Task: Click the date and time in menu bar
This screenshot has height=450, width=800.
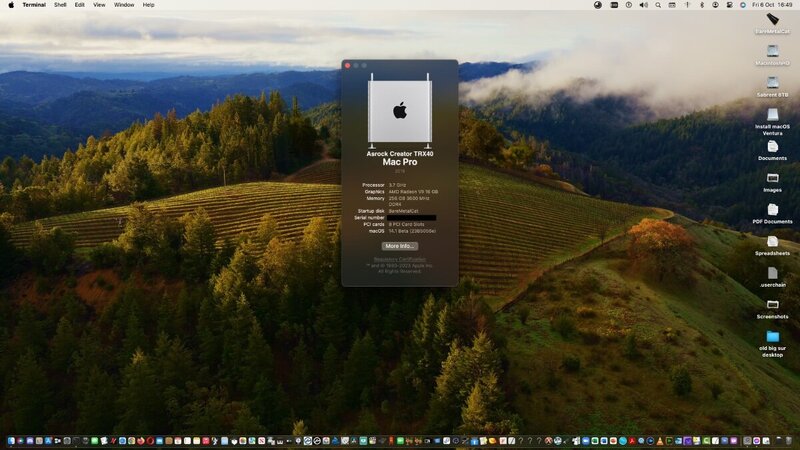Action: pyautogui.click(x=772, y=5)
